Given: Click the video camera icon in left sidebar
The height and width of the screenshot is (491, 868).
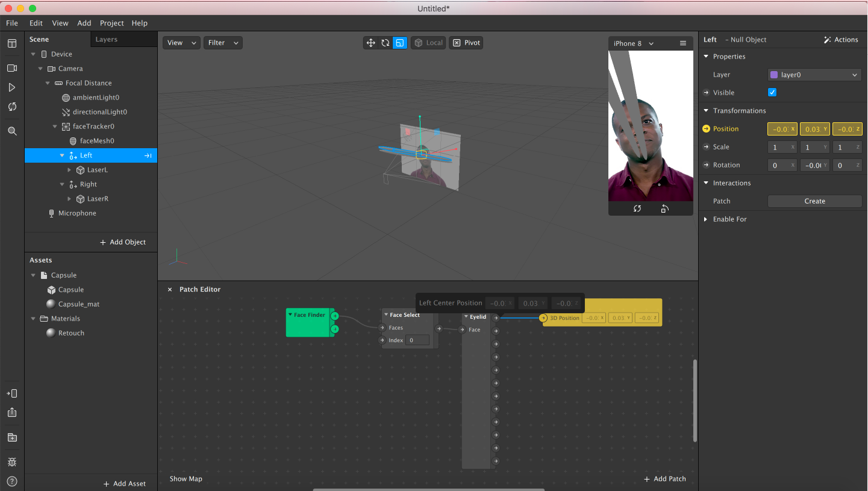Looking at the screenshot, I should tap(12, 68).
